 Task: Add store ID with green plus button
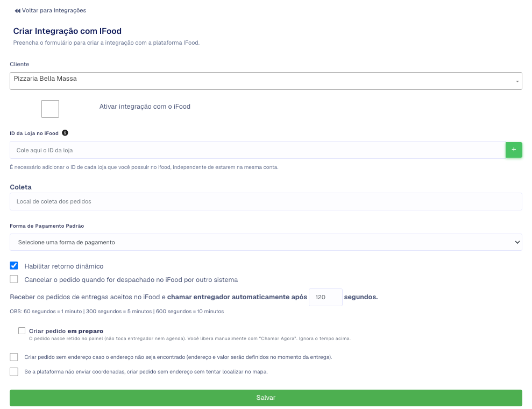(514, 150)
